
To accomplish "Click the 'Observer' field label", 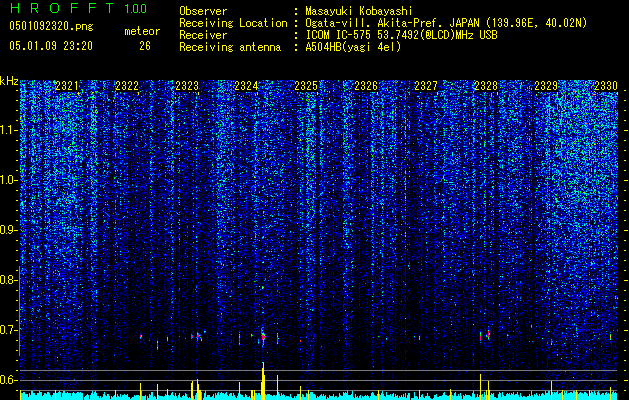I will tap(203, 11).
